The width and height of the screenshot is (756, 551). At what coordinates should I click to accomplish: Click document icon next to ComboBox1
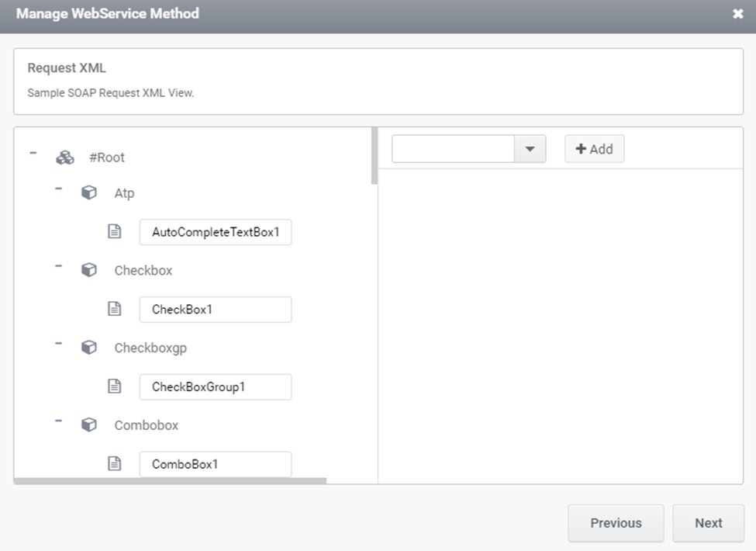(114, 463)
